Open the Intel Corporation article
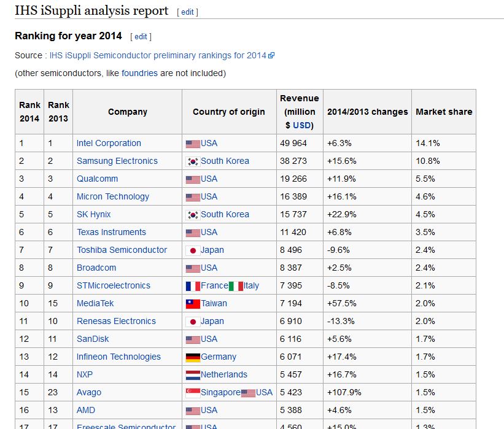 click(x=109, y=144)
